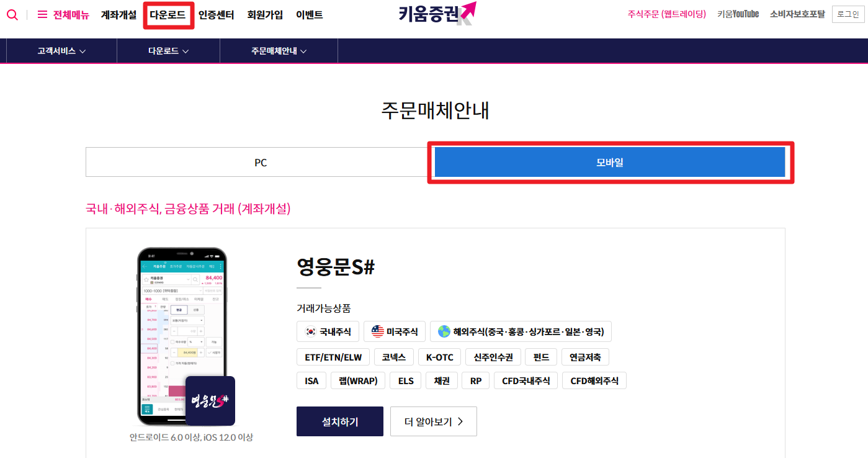
Task: Open the 인증센터 menu item
Action: point(217,15)
